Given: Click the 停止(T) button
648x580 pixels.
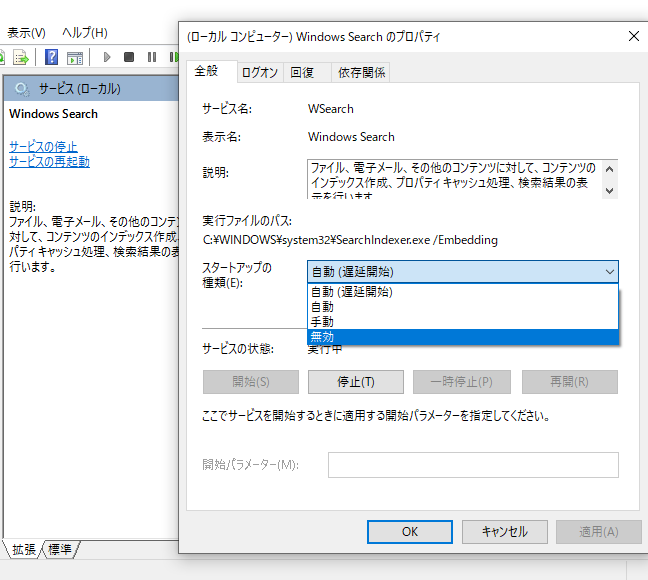Looking at the screenshot, I should [x=355, y=382].
